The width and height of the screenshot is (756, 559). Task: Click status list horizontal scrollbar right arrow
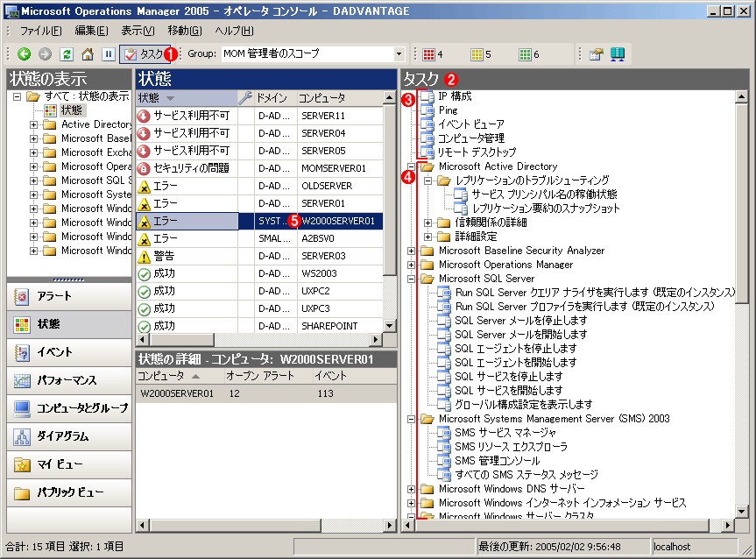point(376,340)
